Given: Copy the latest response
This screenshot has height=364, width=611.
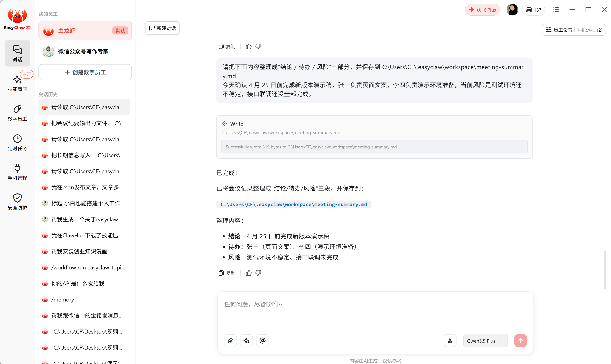Looking at the screenshot, I should pos(227,273).
